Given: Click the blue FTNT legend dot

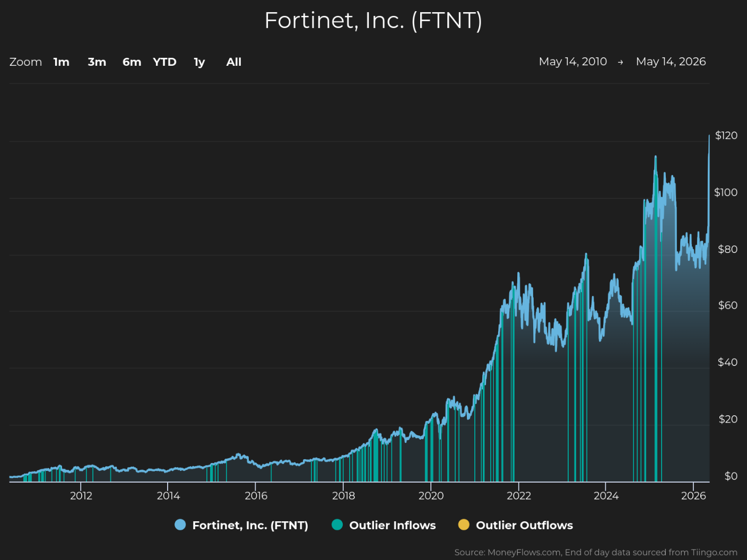Looking at the screenshot, I should [180, 525].
